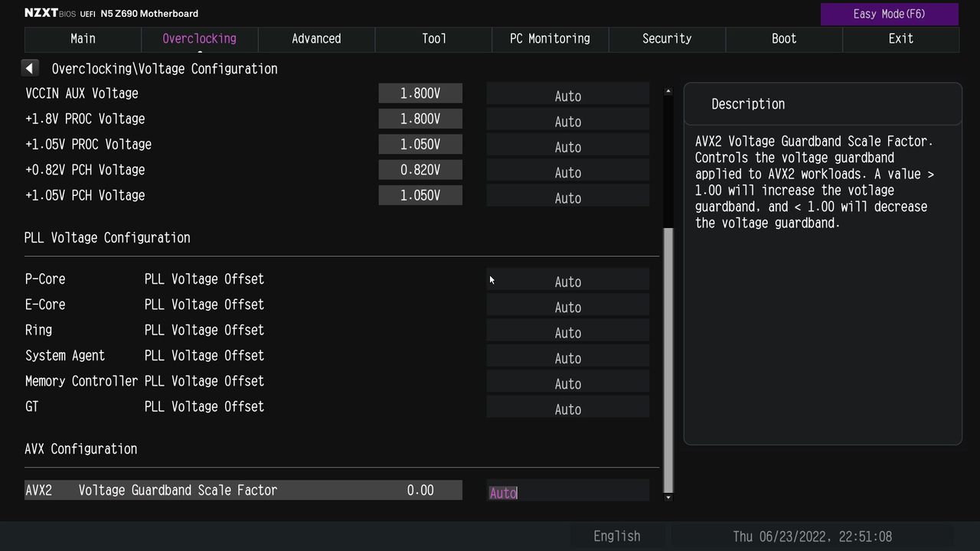Click the AVX2 Guardband Scale Factor input field

(568, 491)
